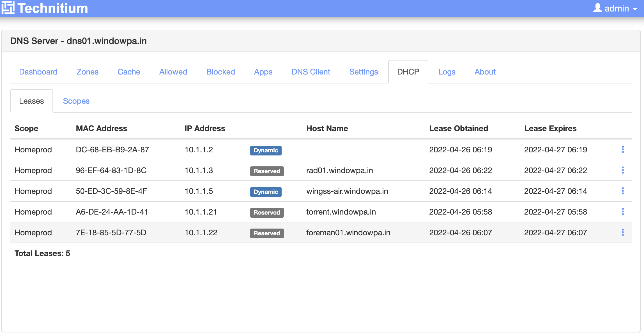Click the MAC Address column header
The height and width of the screenshot is (335, 644).
pos(101,128)
